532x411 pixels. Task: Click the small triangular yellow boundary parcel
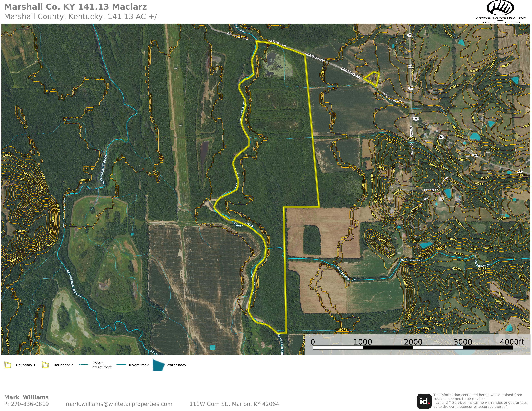point(373,78)
